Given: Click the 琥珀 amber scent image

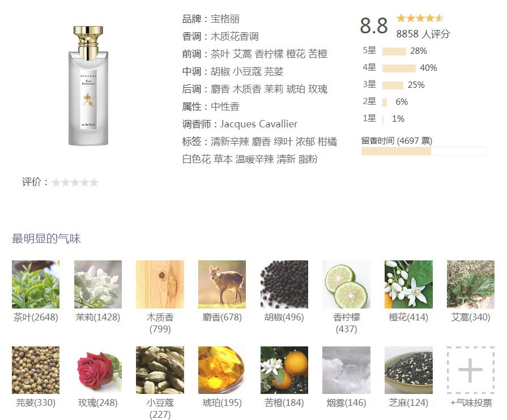Looking at the screenshot, I should click(x=222, y=370).
